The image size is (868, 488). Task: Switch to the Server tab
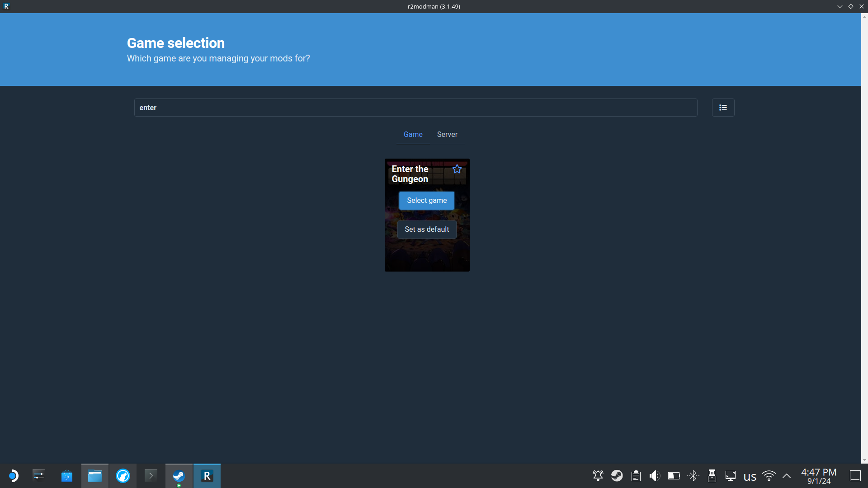[x=447, y=135]
